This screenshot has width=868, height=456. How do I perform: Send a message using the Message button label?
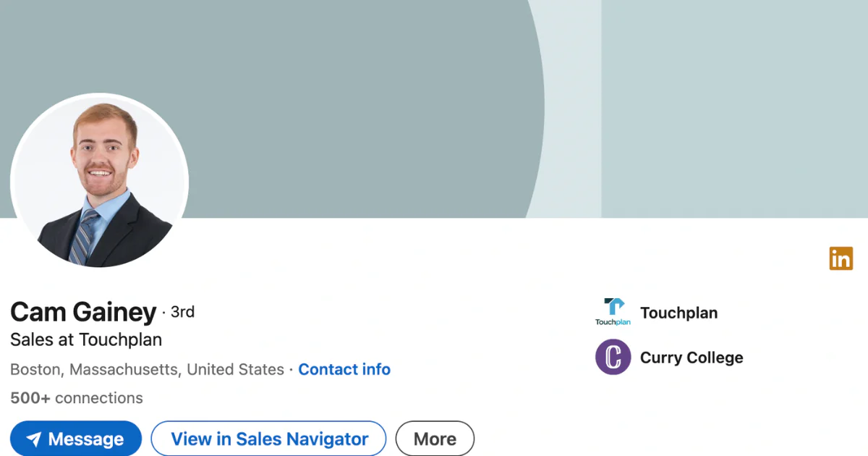[x=86, y=439]
